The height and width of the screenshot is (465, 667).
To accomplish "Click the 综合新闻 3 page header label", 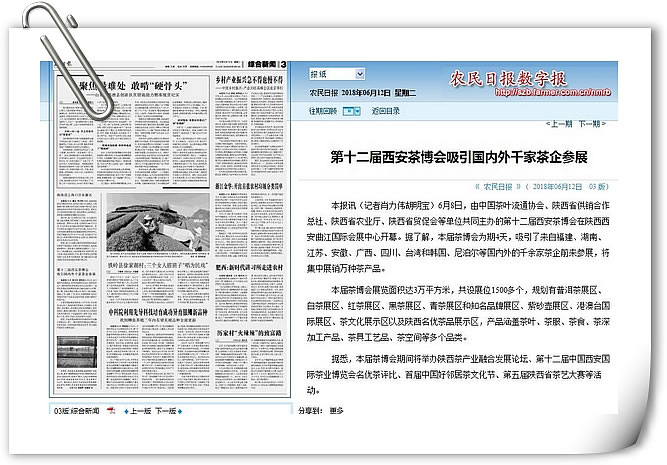I will click(267, 64).
